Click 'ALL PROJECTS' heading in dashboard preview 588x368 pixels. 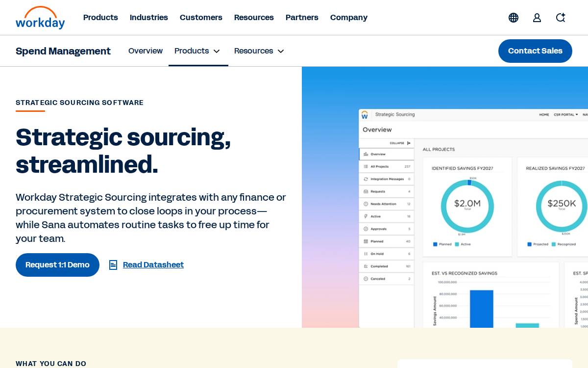pyautogui.click(x=439, y=149)
